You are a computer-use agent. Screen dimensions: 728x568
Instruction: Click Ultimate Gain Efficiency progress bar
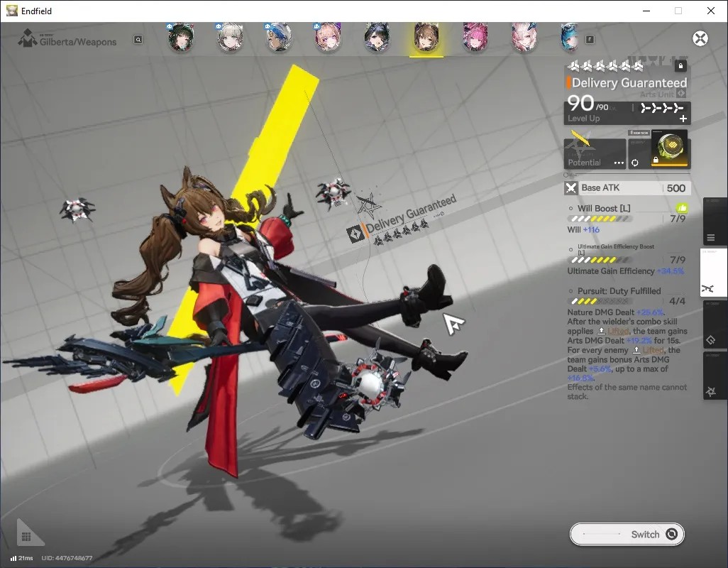coord(600,260)
